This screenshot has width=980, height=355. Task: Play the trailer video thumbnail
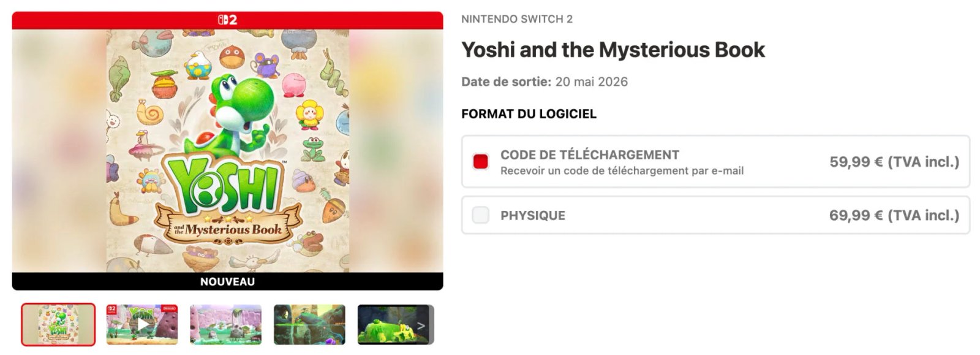coord(142,324)
